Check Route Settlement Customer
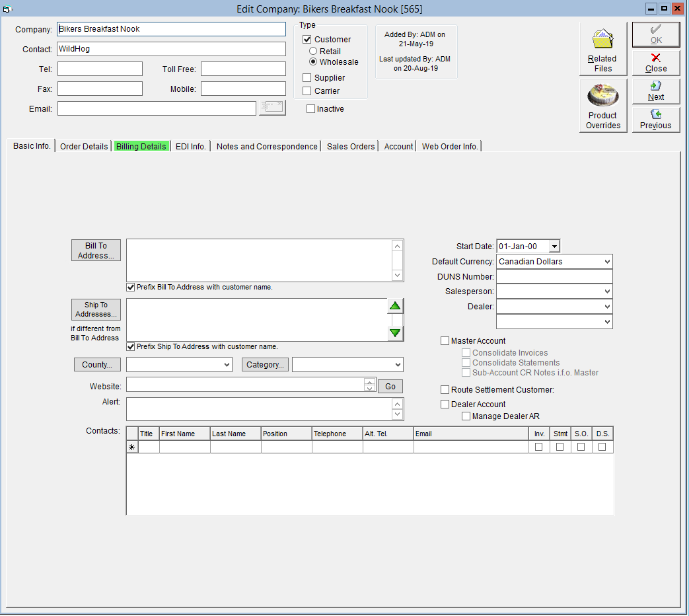689x616 pixels. pyautogui.click(x=445, y=389)
